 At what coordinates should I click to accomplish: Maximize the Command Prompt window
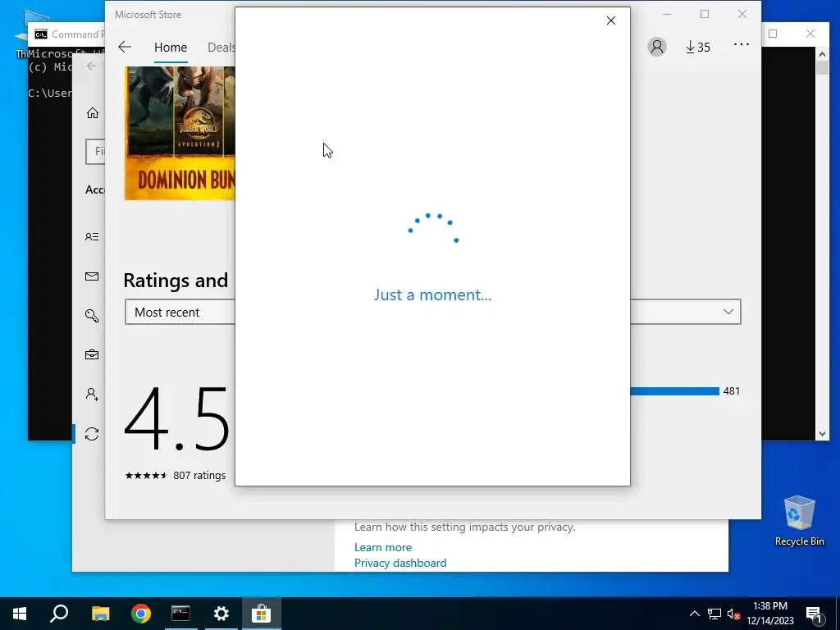click(x=773, y=34)
